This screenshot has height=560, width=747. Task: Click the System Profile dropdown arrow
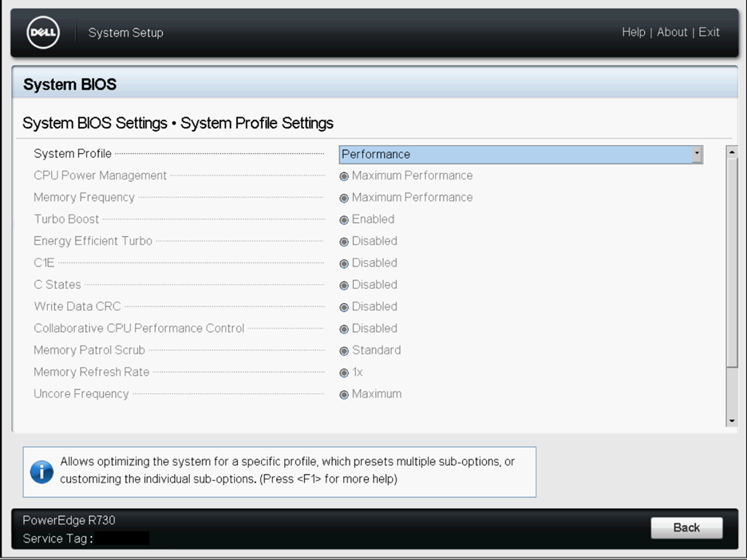click(697, 154)
